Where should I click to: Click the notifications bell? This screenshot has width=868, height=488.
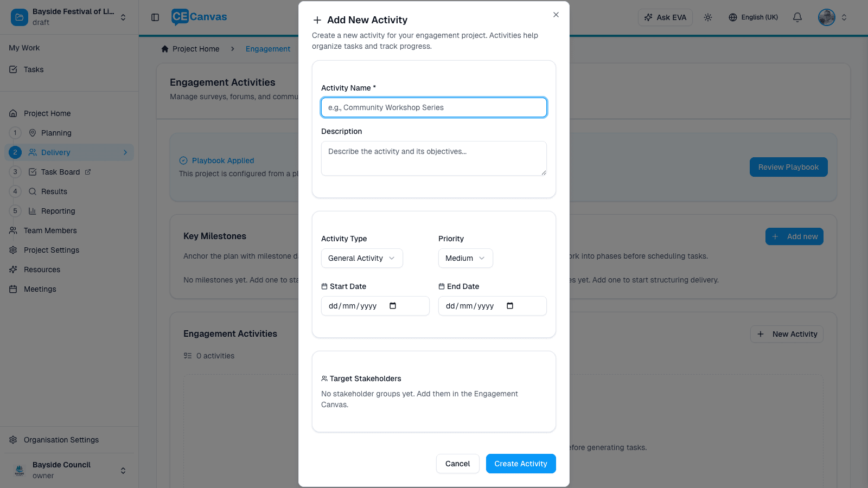click(x=797, y=17)
